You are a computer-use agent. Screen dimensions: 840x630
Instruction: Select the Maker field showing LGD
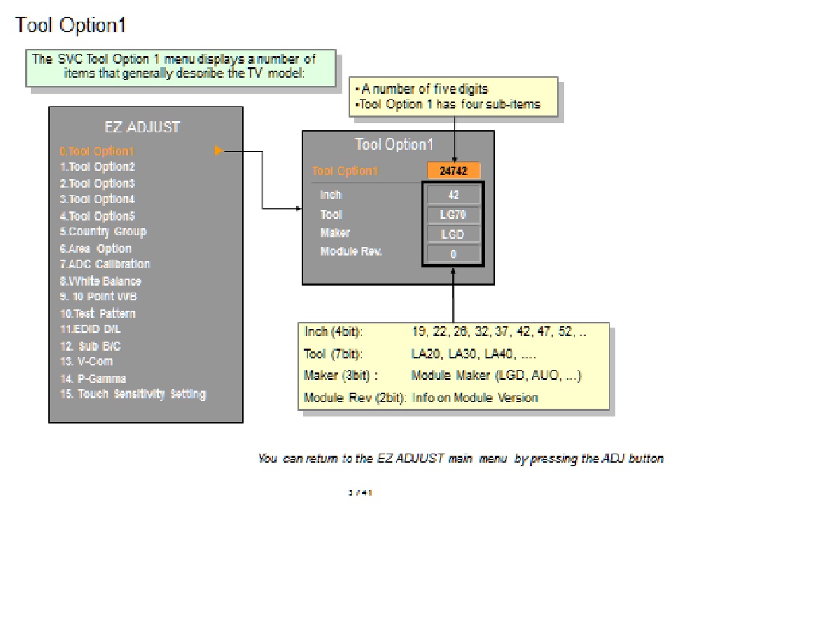click(454, 234)
